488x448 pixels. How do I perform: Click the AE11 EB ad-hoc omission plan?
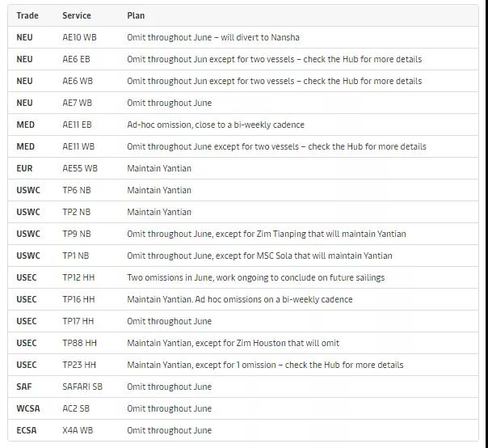216,125
